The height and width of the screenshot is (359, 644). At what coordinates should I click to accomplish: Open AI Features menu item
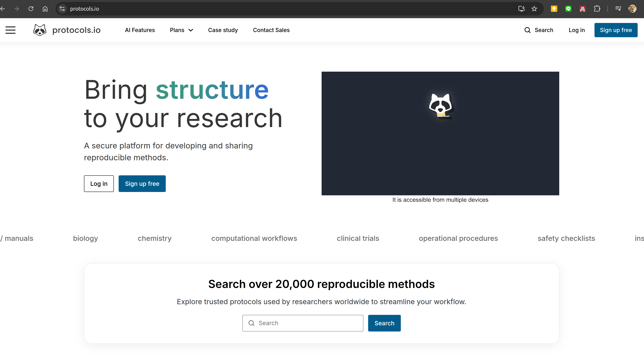(x=140, y=30)
